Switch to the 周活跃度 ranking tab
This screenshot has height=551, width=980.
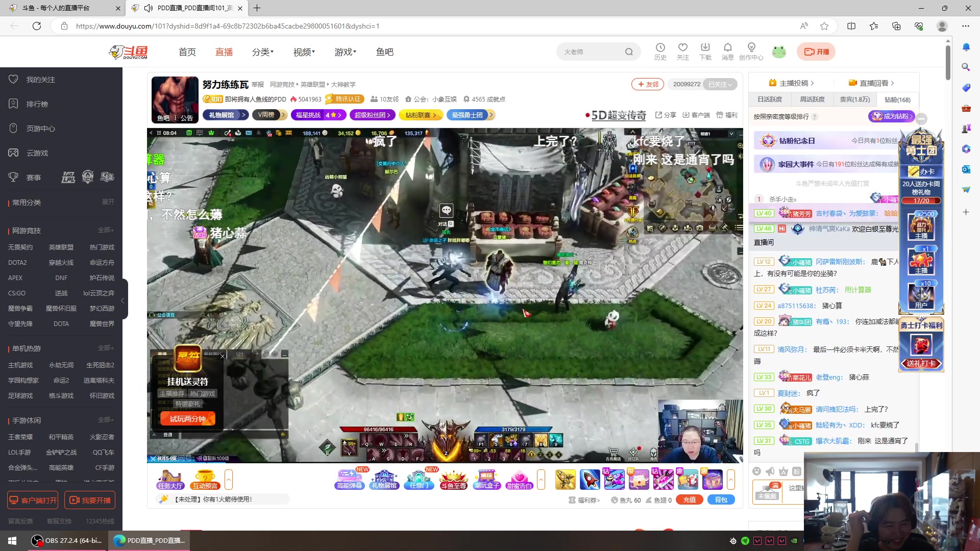pyautogui.click(x=812, y=99)
